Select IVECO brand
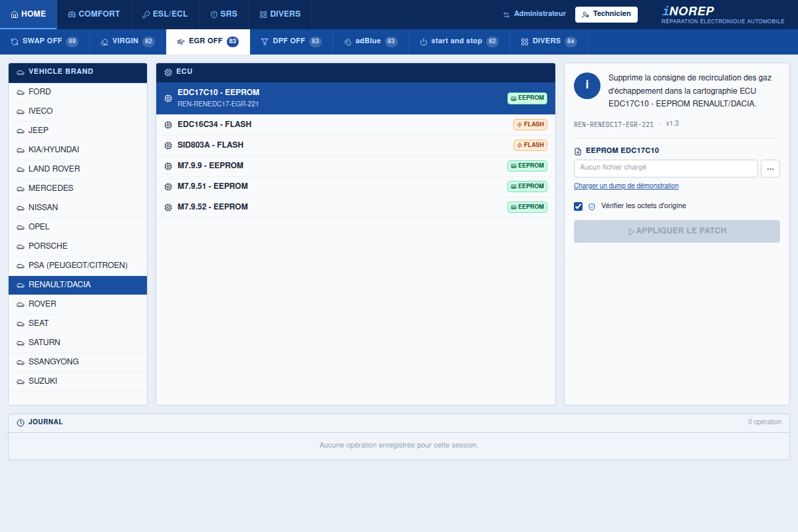Viewport: 798px width, 532px height. pos(78,112)
